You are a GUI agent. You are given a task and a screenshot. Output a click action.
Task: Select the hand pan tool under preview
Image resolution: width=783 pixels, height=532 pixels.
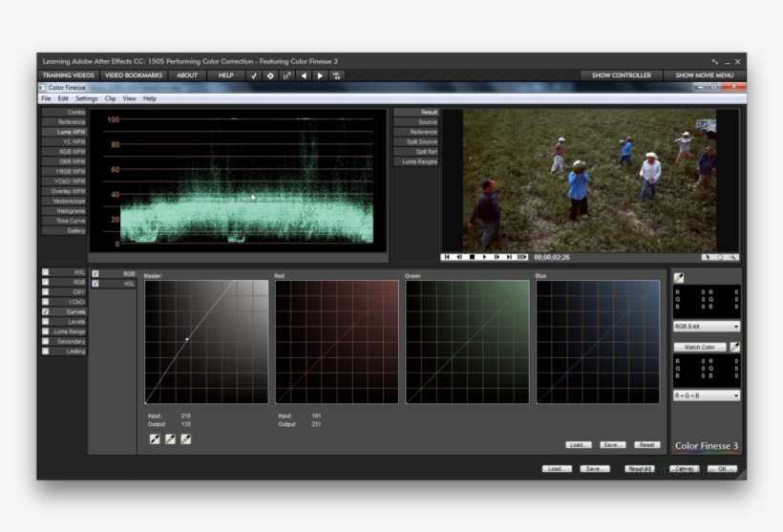[720, 257]
